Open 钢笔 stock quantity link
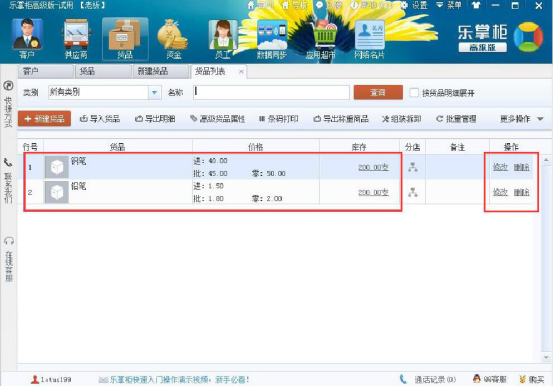This screenshot has width=553, height=386. coord(373,167)
